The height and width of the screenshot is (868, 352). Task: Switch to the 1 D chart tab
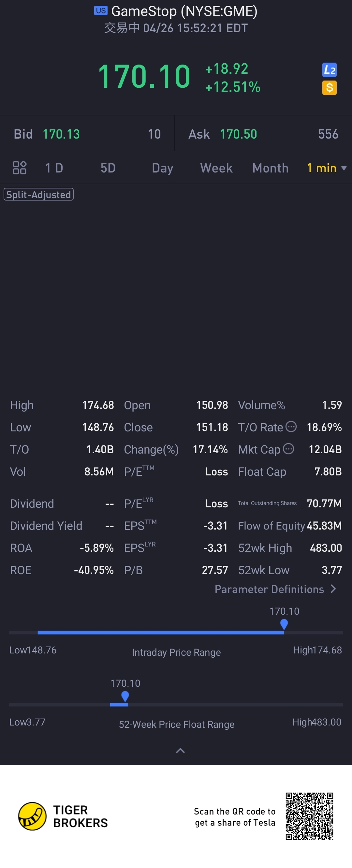click(x=54, y=168)
